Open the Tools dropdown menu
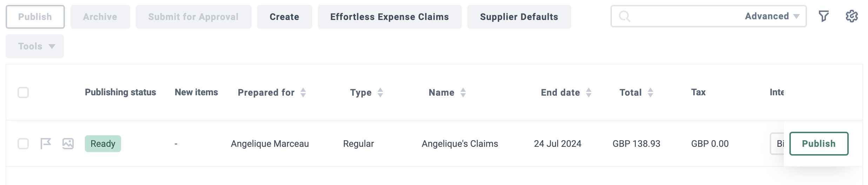This screenshot has width=868, height=185. tap(35, 46)
